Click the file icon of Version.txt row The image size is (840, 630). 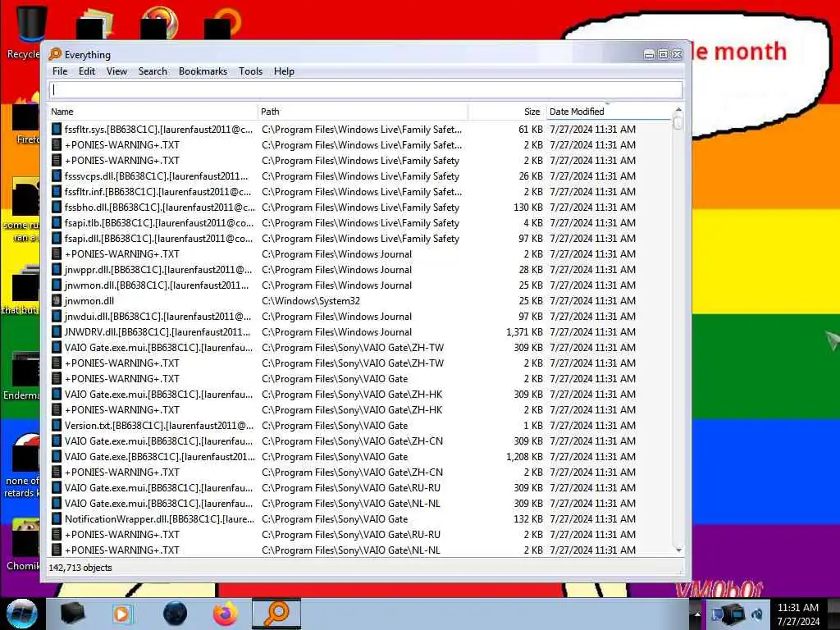click(57, 426)
